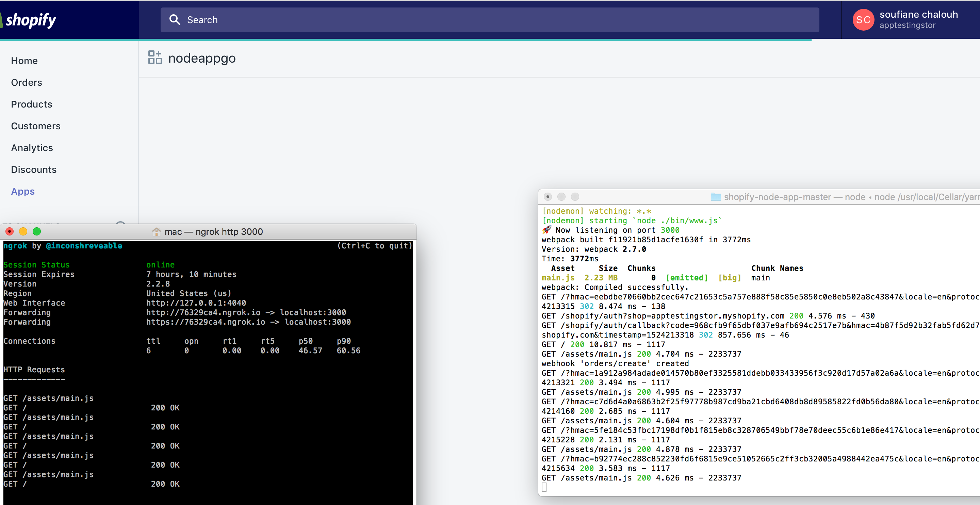This screenshot has width=980, height=505.
Task: Click the Sales channels search icon
Action: 120,225
